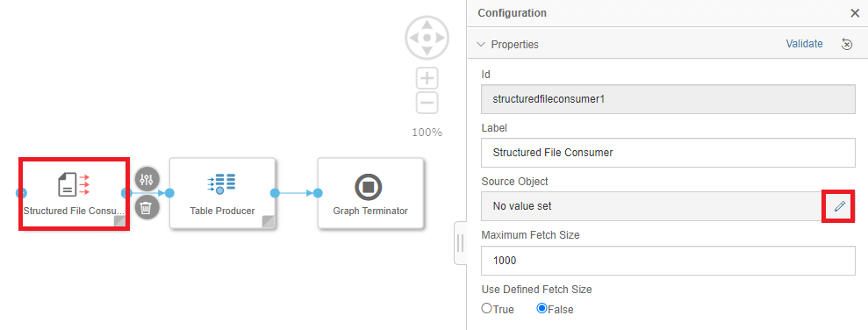Image resolution: width=868 pixels, height=330 pixels.
Task: Click the Validate link
Action: coord(804,44)
